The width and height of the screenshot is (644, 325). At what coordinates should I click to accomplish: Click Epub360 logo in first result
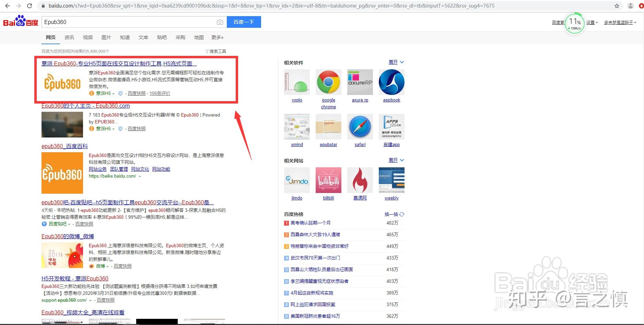coord(62,83)
